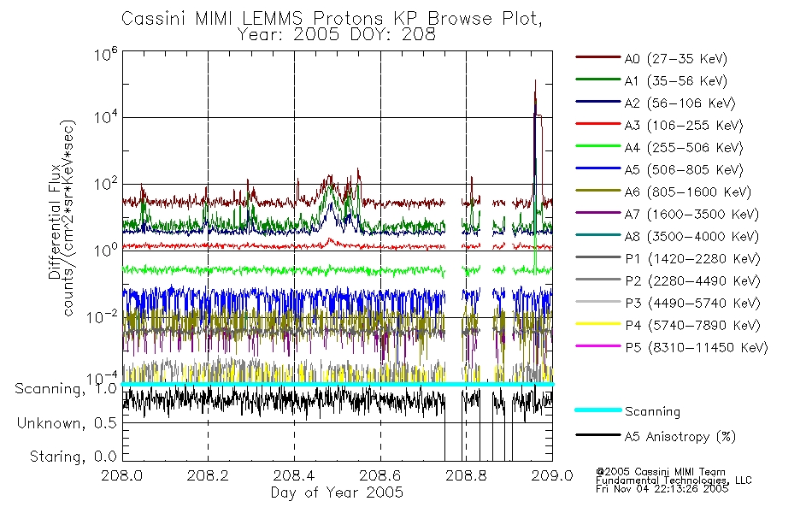812x513 pixels.
Task: Click the Scanning legend label
Action: pyautogui.click(x=652, y=412)
